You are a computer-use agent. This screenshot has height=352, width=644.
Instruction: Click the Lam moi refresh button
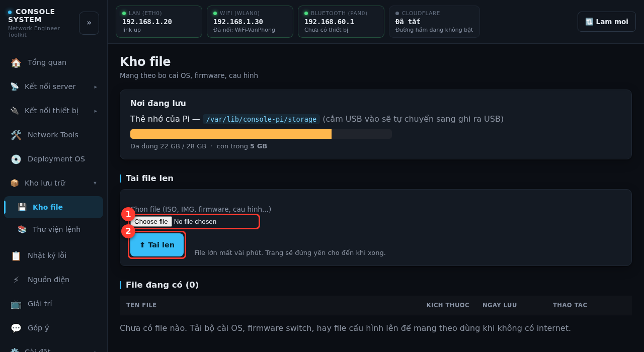point(607,22)
